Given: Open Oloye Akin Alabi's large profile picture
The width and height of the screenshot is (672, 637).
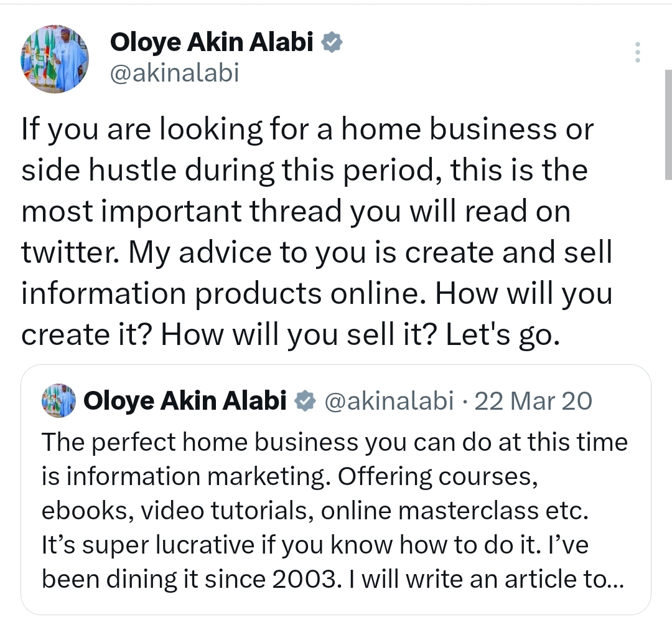Looking at the screenshot, I should [x=55, y=59].
